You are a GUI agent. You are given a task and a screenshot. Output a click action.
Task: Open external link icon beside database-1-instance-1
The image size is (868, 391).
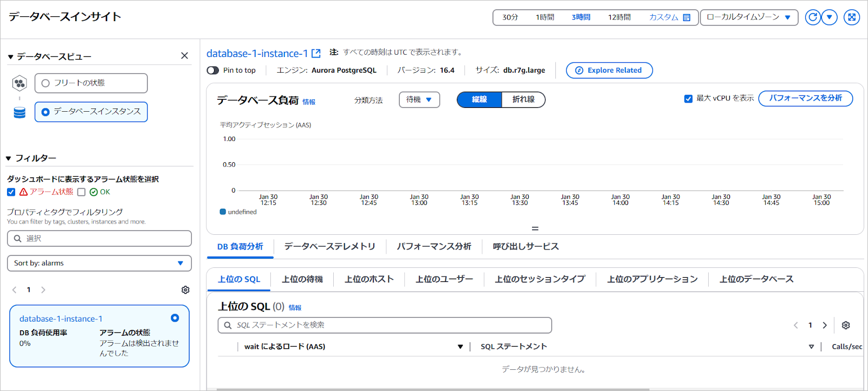tap(316, 54)
